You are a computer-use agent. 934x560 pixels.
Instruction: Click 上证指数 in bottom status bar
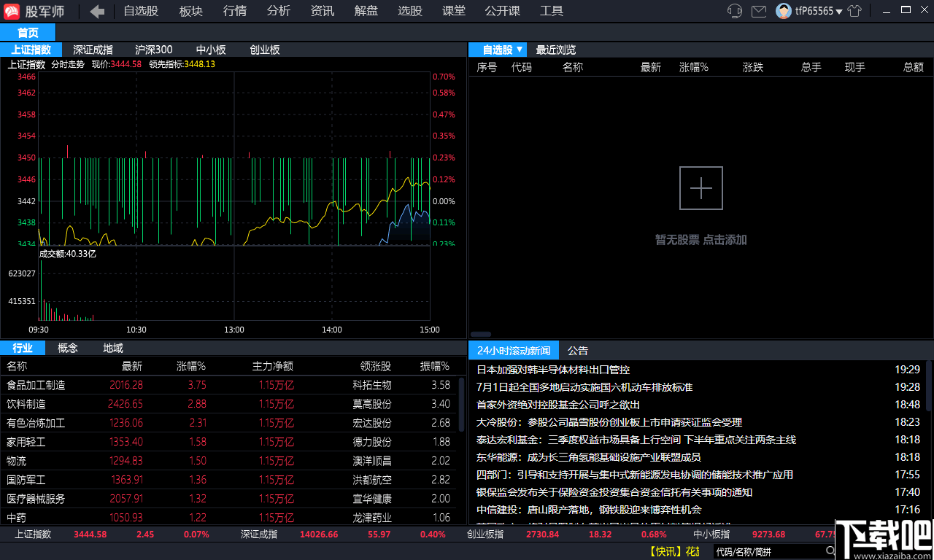(x=33, y=534)
